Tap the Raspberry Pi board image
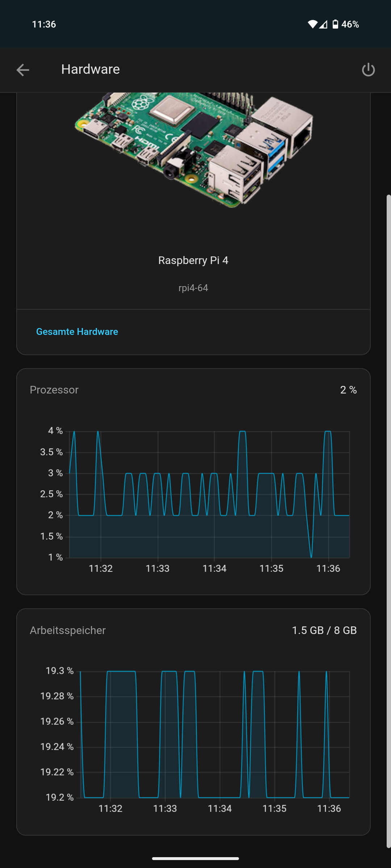 (194, 150)
